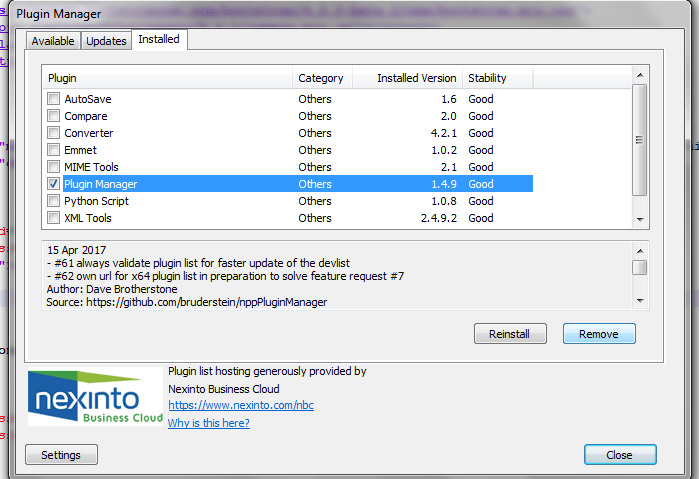Screen dimensions: 699x479
Task: Tick the Converter plugin checkbox
Action: click(53, 132)
